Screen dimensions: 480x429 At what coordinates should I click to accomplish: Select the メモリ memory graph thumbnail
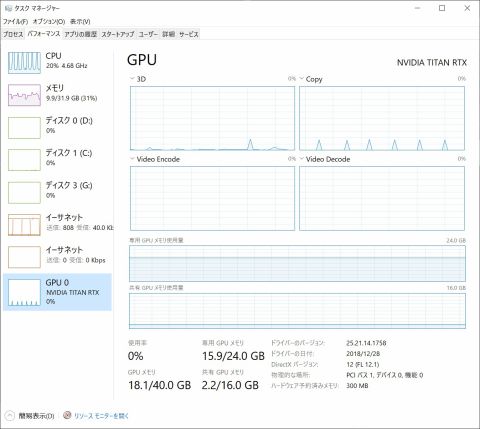(x=24, y=95)
